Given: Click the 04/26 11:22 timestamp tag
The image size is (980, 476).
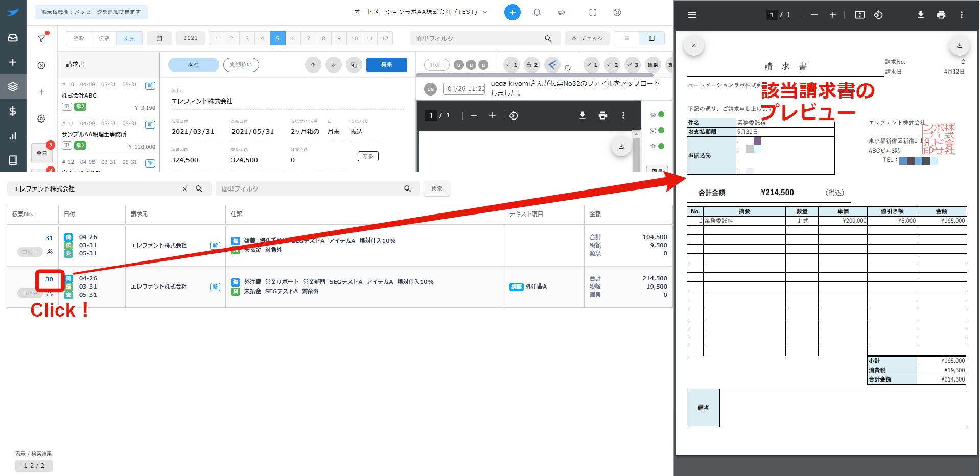Looking at the screenshot, I should (x=464, y=89).
